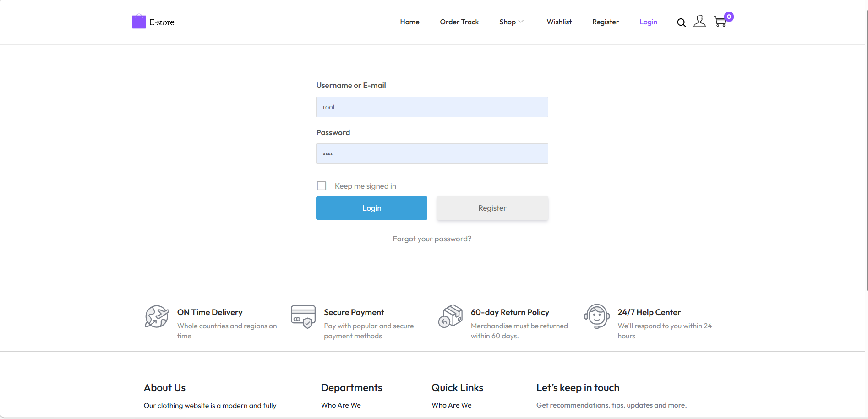
Task: Click the Secure Payment card icon
Action: tap(303, 316)
